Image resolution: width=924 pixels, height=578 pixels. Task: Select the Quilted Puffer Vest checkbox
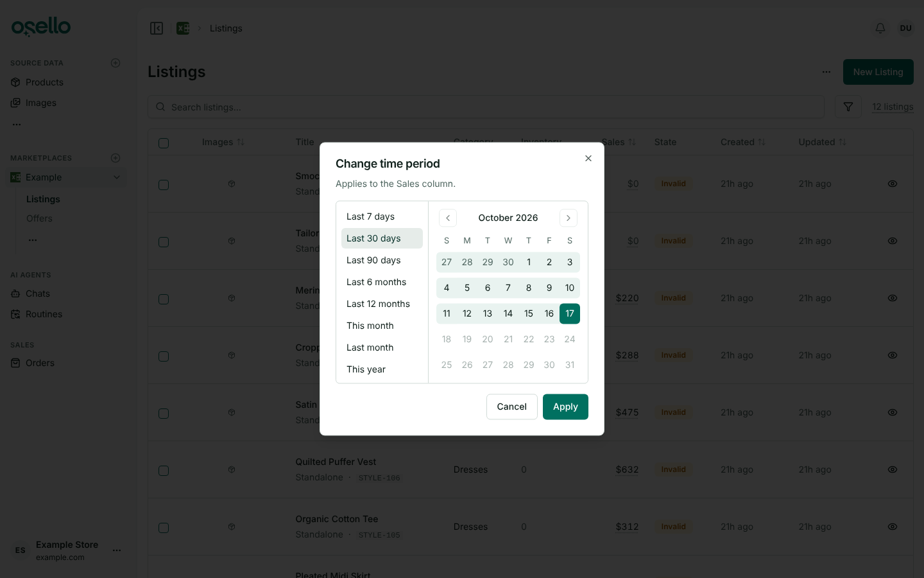[x=164, y=471]
